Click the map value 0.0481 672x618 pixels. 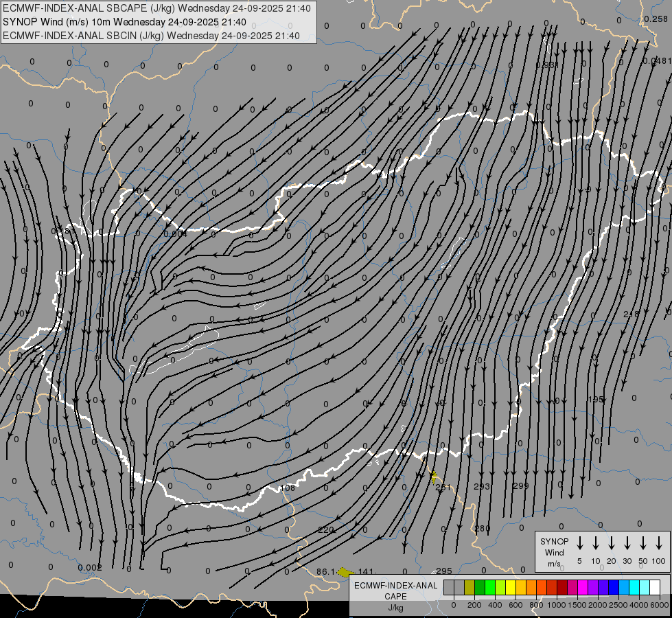pos(657,61)
